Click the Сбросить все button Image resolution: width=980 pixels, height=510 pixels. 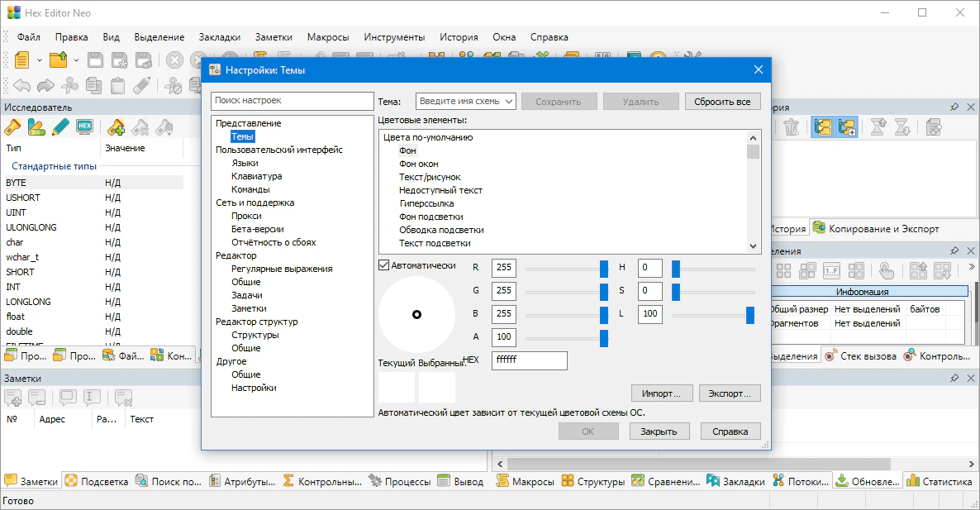[x=722, y=101]
